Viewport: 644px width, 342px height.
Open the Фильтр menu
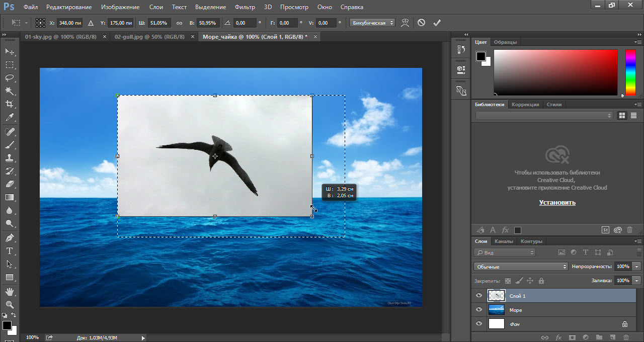tap(245, 7)
